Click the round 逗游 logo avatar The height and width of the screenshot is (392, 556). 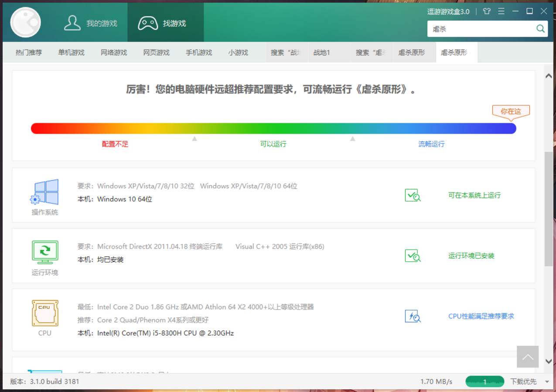coord(26,23)
